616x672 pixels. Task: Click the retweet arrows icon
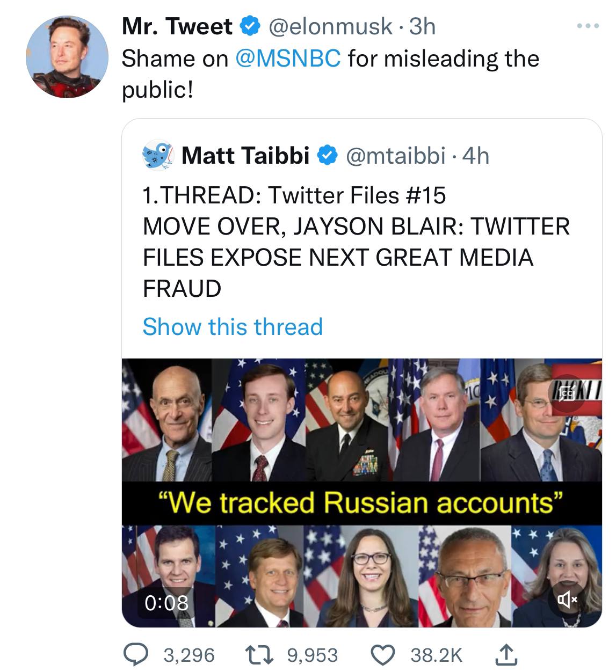tap(263, 655)
